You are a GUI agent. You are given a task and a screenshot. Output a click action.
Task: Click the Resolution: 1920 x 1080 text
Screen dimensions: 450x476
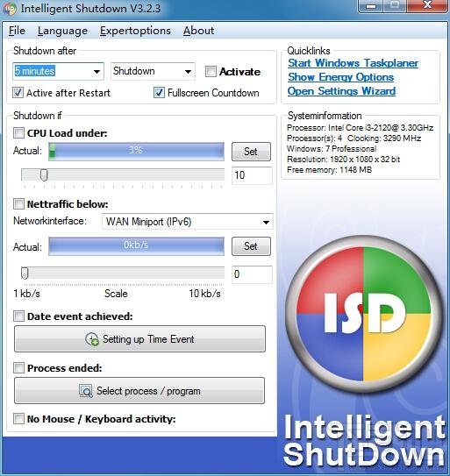(343, 159)
